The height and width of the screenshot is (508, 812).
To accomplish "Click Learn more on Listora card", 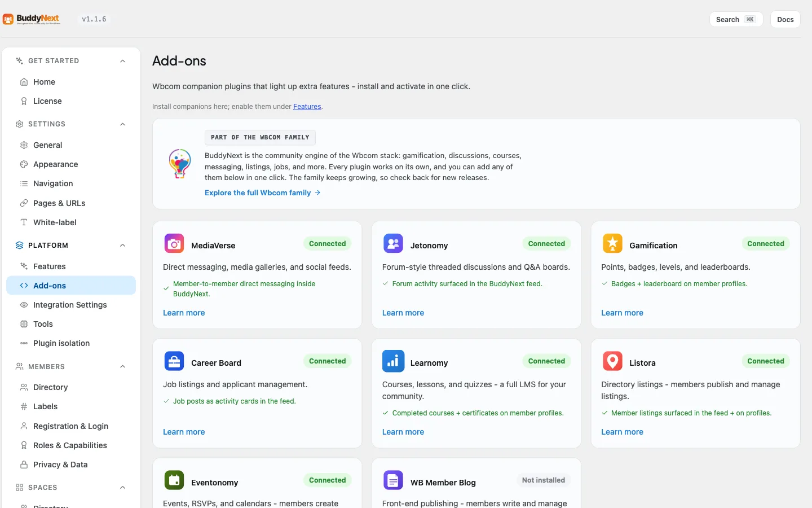I will click(622, 432).
